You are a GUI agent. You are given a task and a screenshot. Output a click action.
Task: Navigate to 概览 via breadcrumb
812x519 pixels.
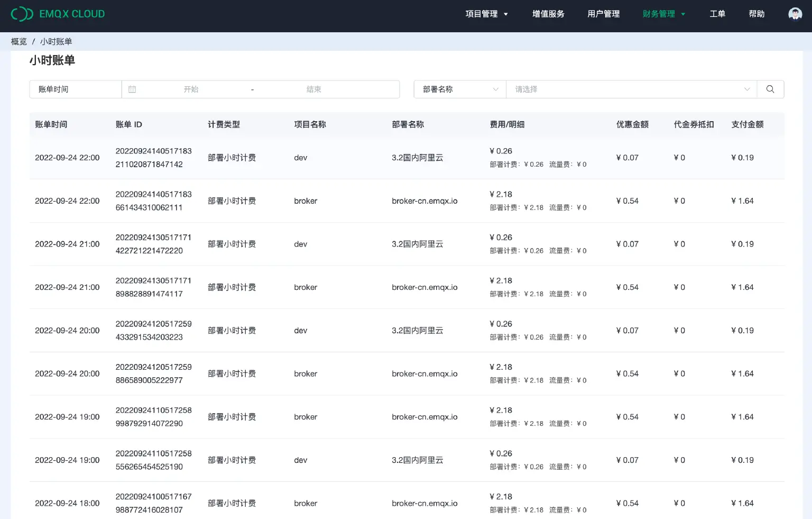19,41
